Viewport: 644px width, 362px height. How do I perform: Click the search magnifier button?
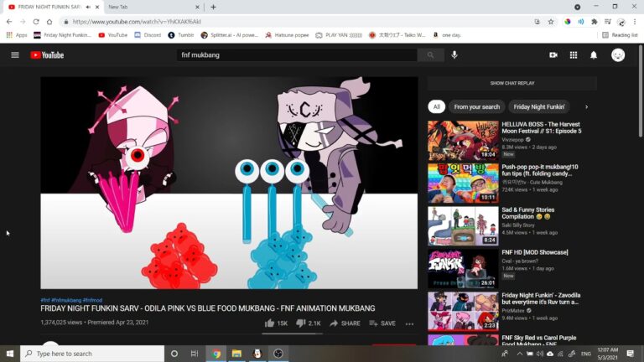(x=430, y=55)
